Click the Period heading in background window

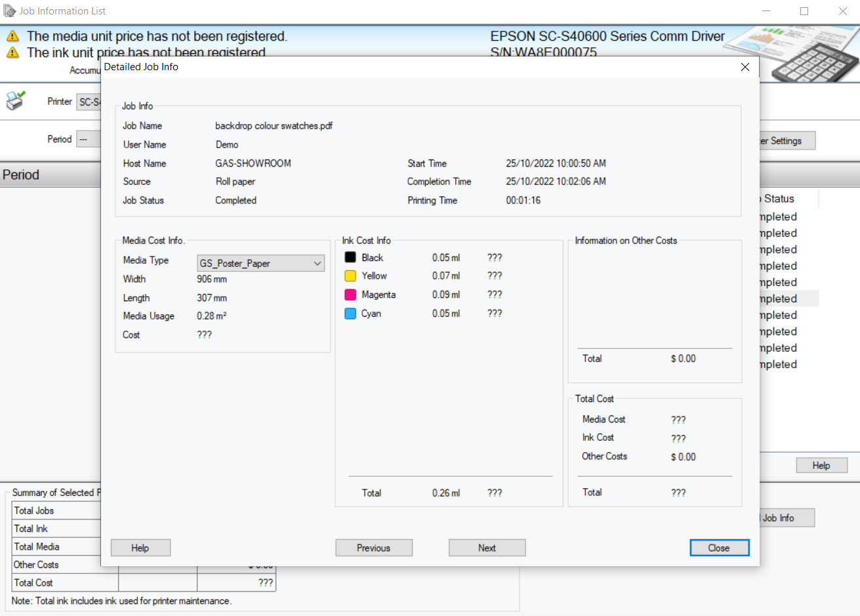point(21,175)
